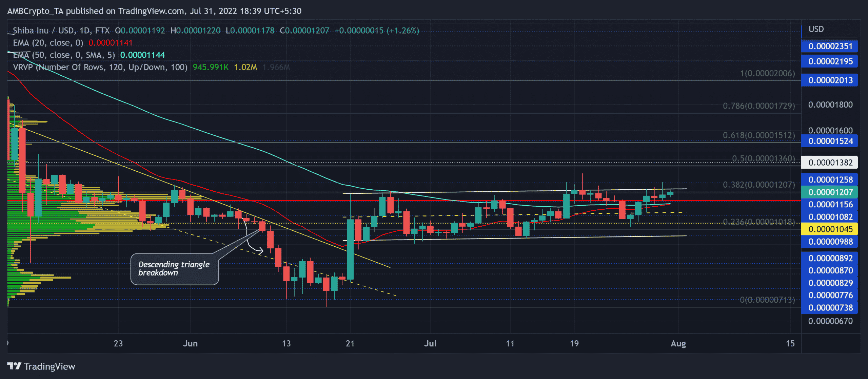The image size is (868, 379).
Task: Select the EMA 50 indicator legend
Action: (64, 55)
